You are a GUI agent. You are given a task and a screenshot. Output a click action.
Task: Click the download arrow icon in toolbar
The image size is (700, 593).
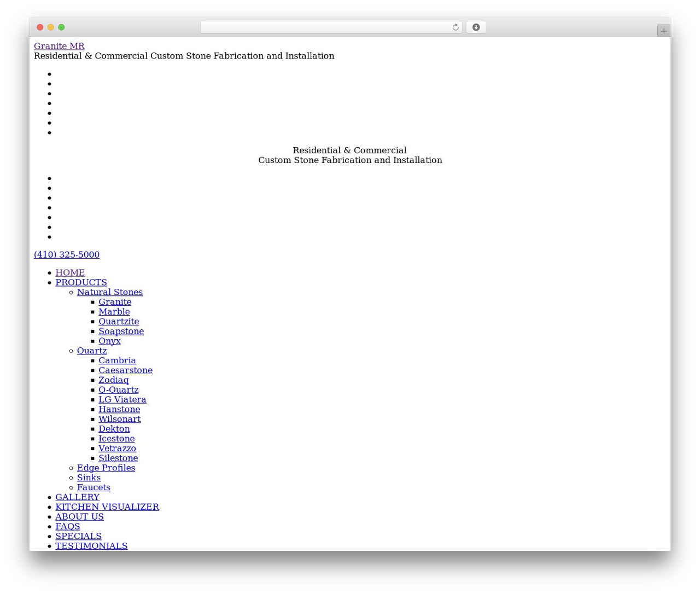[x=476, y=27]
